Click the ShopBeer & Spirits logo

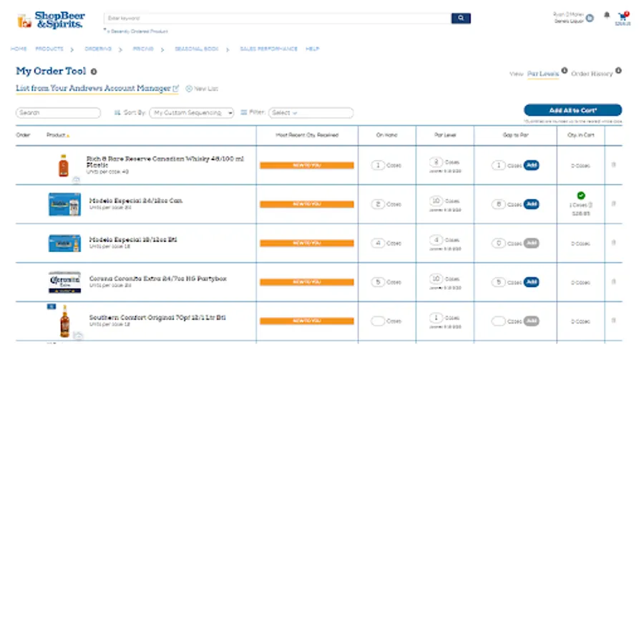tap(52, 20)
